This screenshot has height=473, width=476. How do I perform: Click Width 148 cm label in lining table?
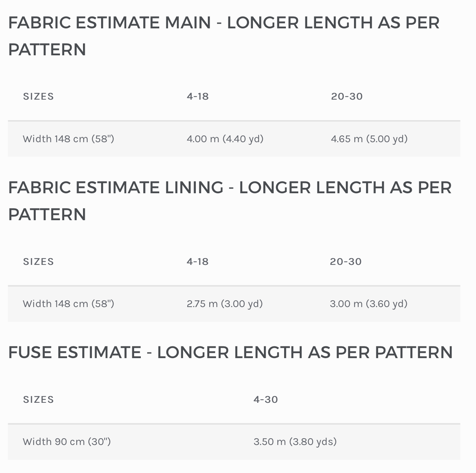pos(68,304)
